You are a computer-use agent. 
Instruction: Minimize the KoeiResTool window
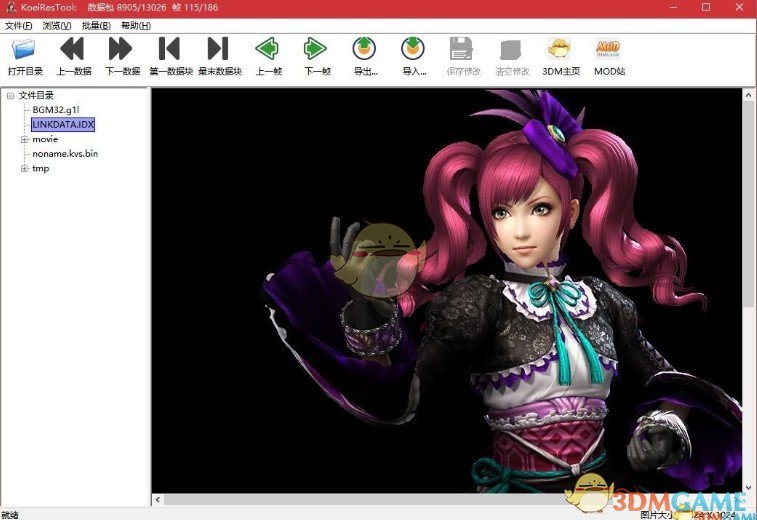coord(673,7)
